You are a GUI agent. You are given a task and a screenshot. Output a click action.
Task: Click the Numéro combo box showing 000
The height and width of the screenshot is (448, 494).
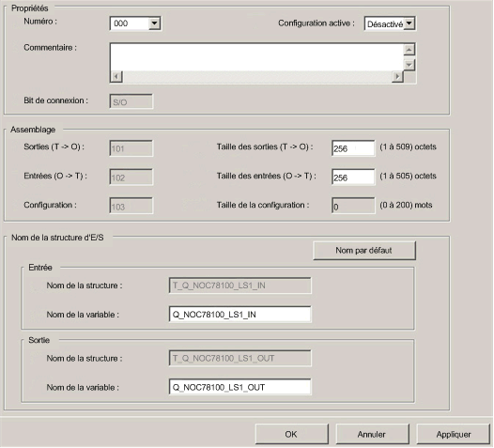[x=135, y=23]
